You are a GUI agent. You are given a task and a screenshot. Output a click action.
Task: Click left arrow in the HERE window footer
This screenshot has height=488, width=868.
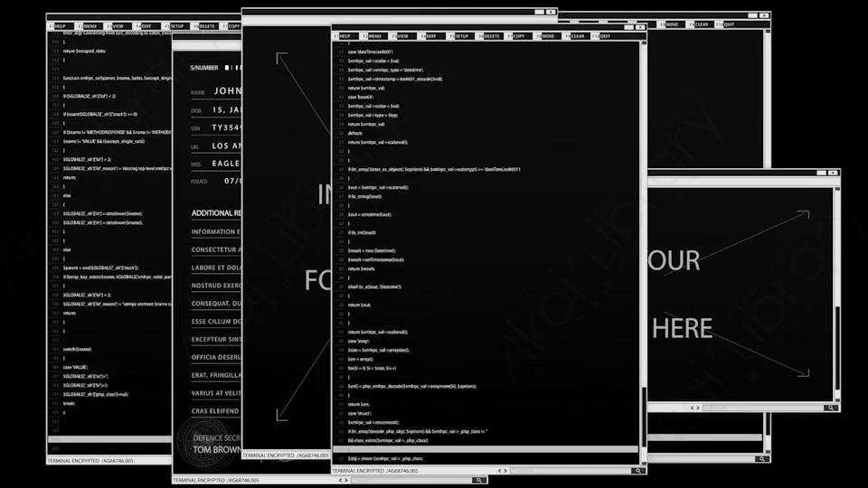[692, 408]
